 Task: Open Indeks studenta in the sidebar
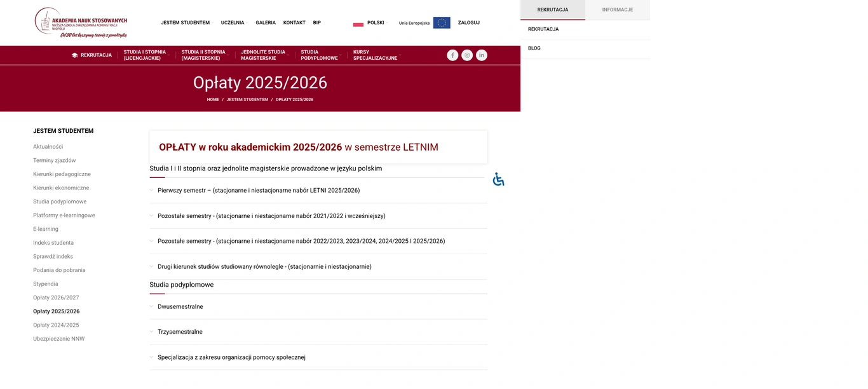point(53,243)
